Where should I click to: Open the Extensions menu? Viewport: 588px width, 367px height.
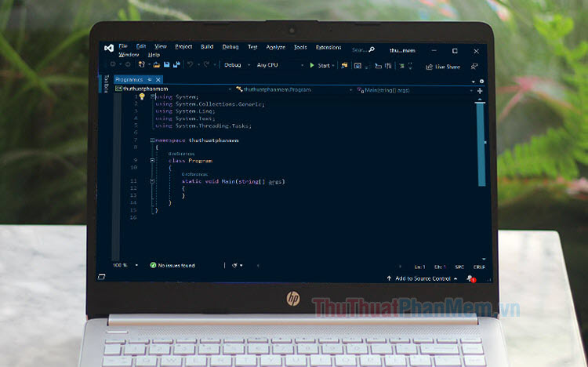(328, 47)
